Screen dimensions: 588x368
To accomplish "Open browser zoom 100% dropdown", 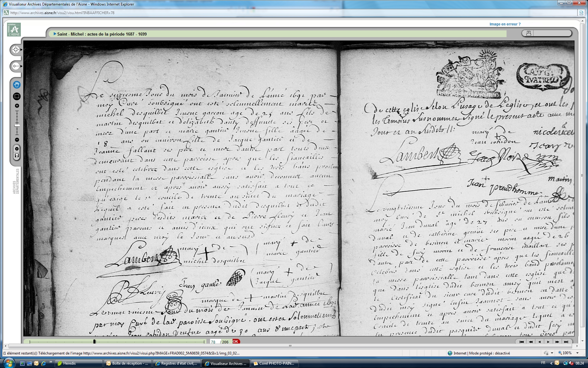I will [x=578, y=353].
